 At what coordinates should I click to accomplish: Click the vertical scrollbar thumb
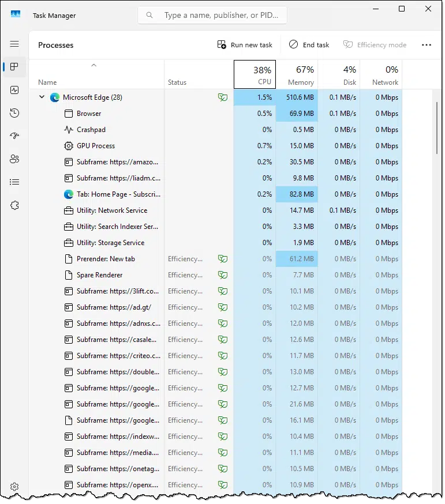[x=437, y=128]
